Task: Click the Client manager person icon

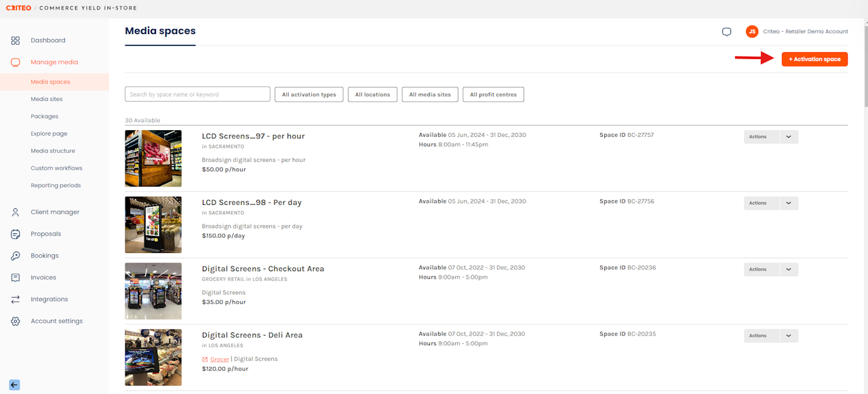Action: tap(16, 212)
